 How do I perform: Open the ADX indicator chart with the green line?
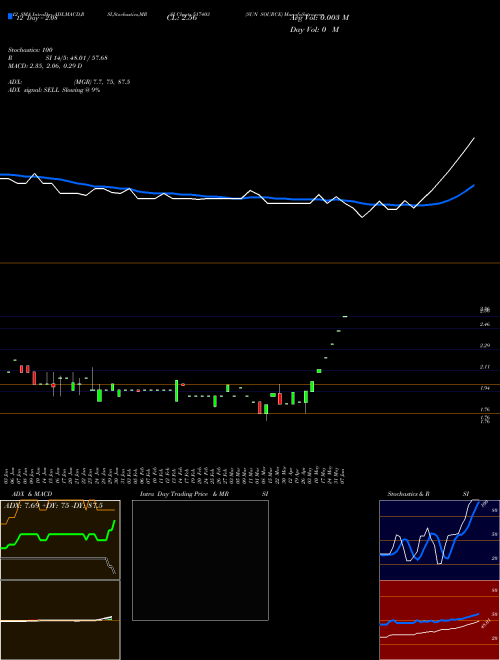point(60,540)
